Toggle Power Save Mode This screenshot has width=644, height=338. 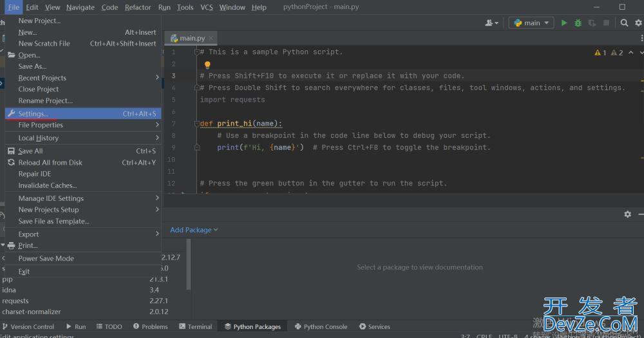(83, 258)
